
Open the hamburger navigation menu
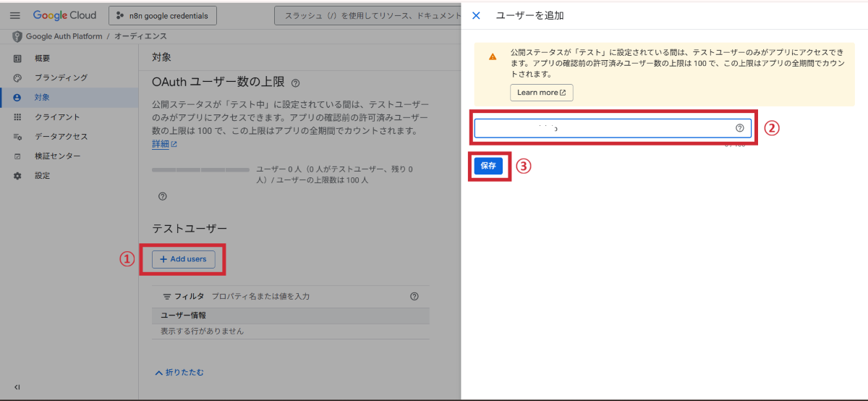click(x=14, y=15)
